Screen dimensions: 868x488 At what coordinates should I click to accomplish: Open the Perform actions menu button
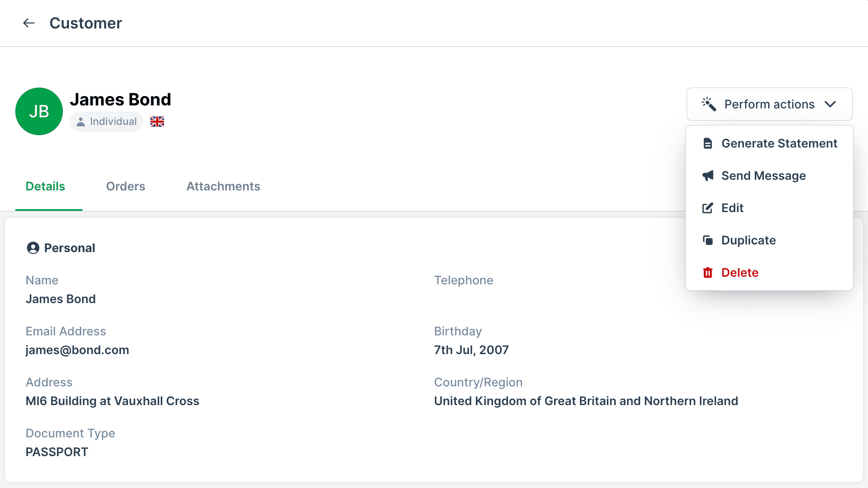point(769,104)
